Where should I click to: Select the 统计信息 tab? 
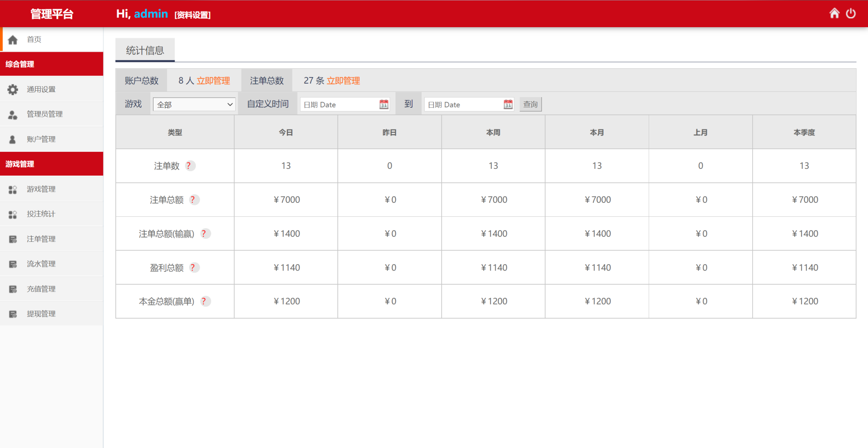tap(145, 50)
